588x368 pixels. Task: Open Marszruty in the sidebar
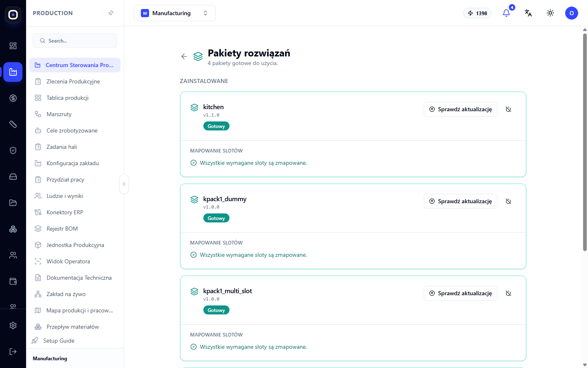point(75,114)
